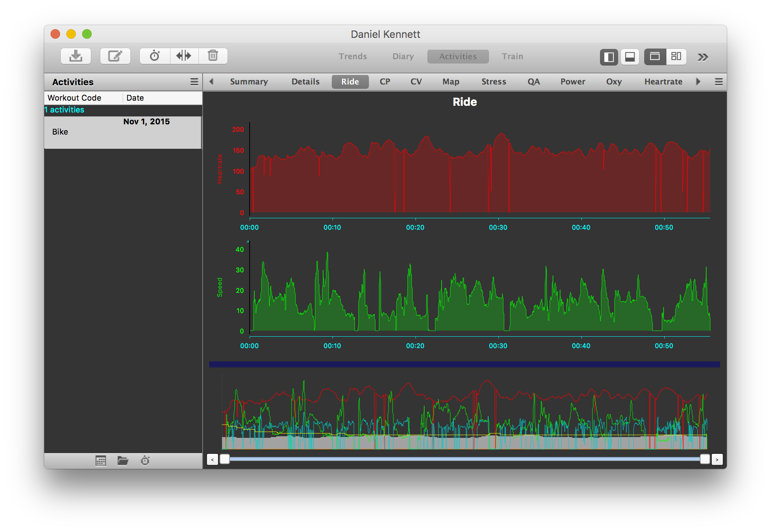Open the Train view
771x532 pixels.
coord(512,56)
